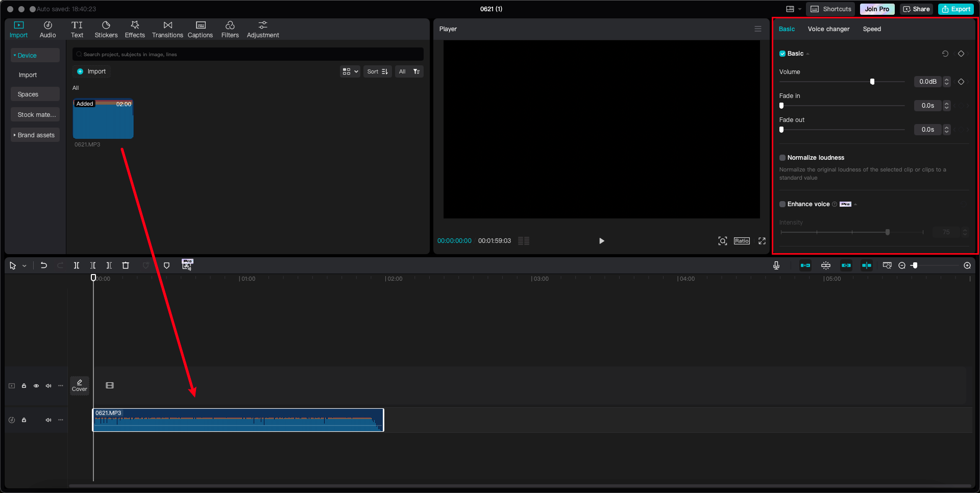Screen dimensions: 980x493
Task: Open the Filters tab
Action: [230, 30]
